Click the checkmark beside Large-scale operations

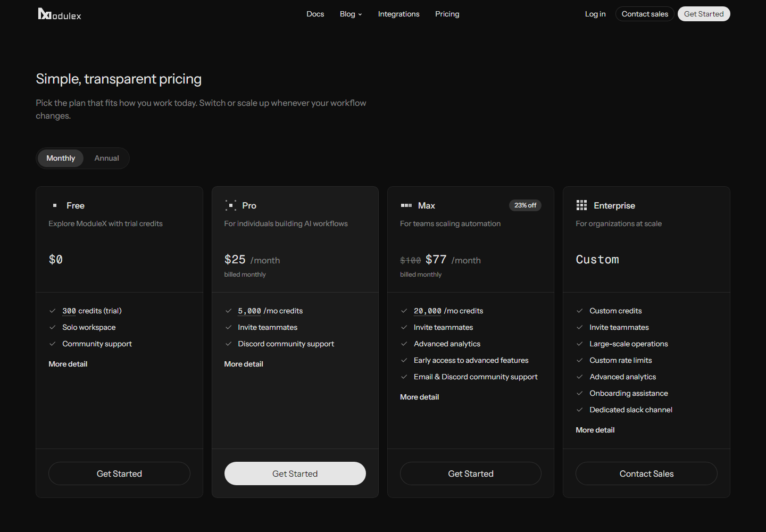(x=580, y=344)
